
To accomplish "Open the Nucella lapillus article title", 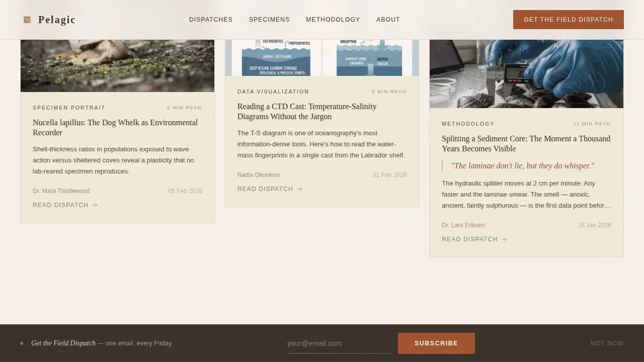I will coord(115,128).
